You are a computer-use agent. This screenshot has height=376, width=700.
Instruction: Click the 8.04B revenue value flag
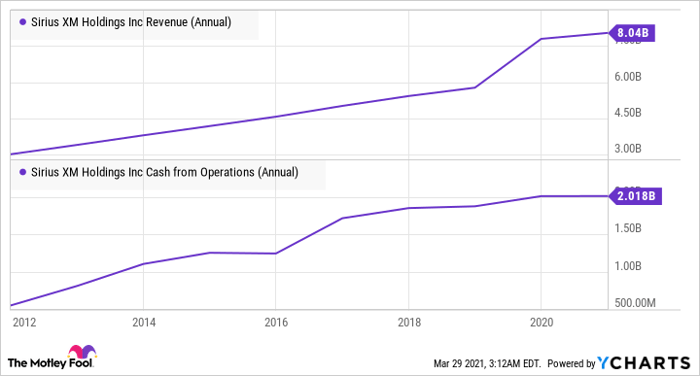tap(632, 33)
